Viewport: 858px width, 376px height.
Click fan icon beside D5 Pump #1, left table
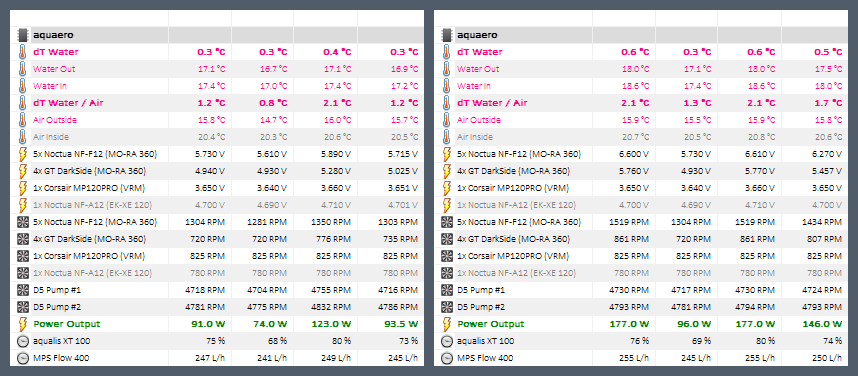(22, 290)
